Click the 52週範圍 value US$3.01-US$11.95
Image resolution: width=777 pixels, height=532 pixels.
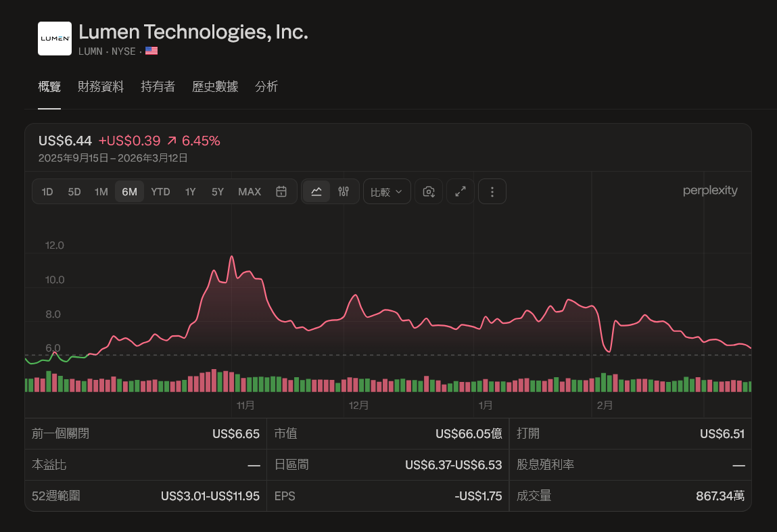210,496
